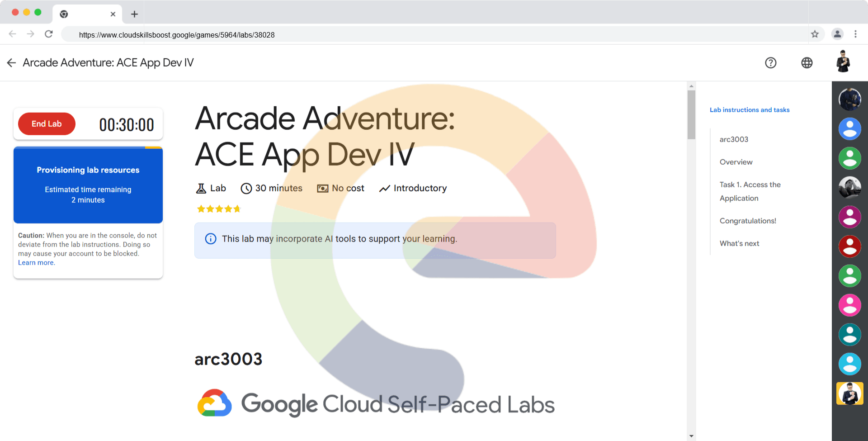Jump to Congratulations! section
The image size is (868, 441).
[x=748, y=221]
